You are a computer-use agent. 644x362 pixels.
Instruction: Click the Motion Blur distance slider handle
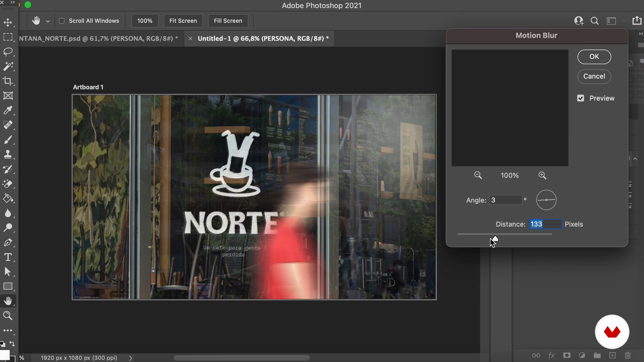tap(495, 239)
